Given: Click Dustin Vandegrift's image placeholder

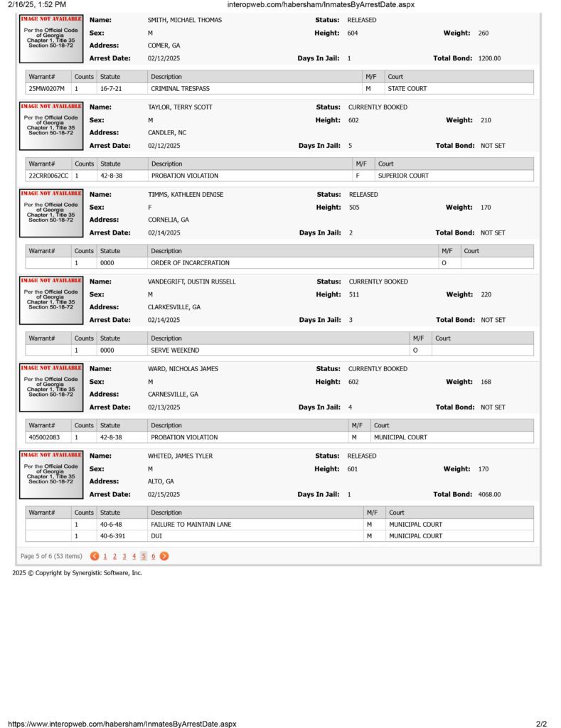Looking at the screenshot, I should (x=51, y=301).
